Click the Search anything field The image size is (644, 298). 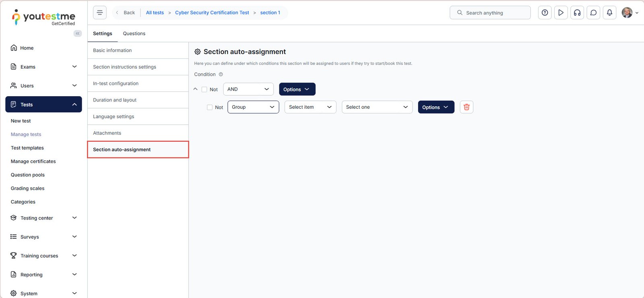coord(490,12)
